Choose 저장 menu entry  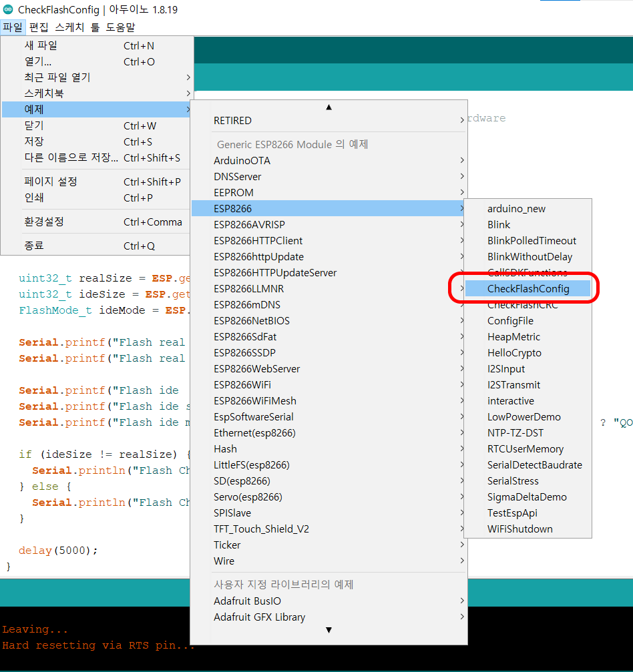coord(97,141)
